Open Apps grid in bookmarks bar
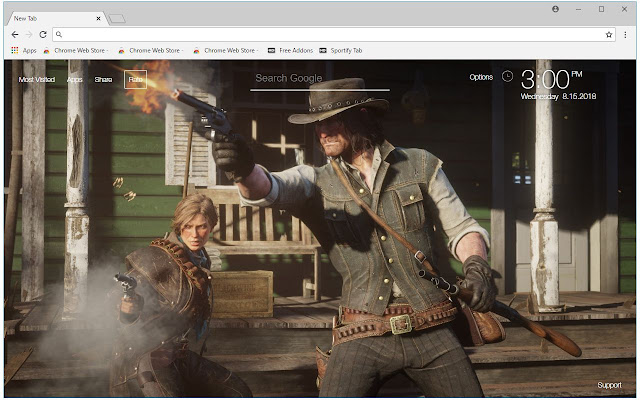Image resolution: width=640 pixels, height=400 pixels. click(x=24, y=51)
